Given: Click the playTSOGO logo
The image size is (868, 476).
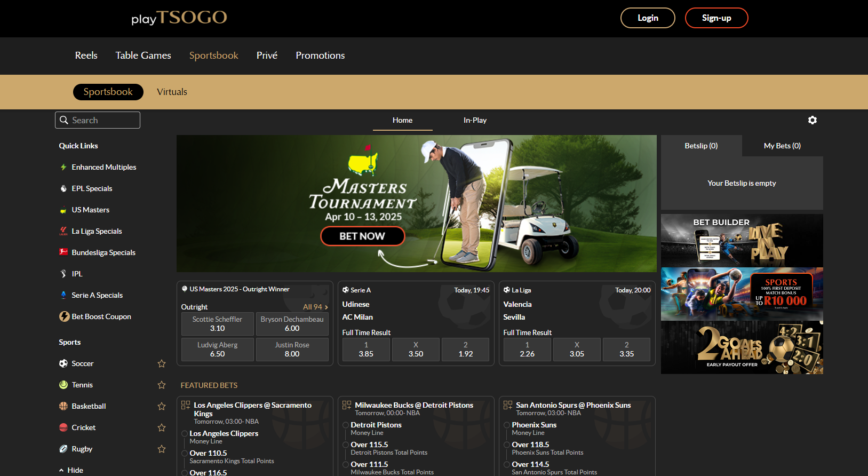Looking at the screenshot, I should click(179, 18).
